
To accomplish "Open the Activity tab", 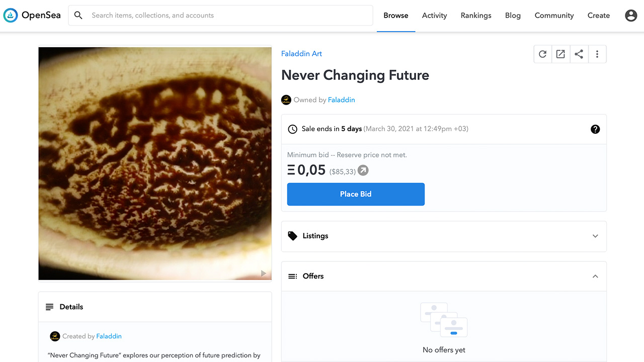I will pos(435,16).
